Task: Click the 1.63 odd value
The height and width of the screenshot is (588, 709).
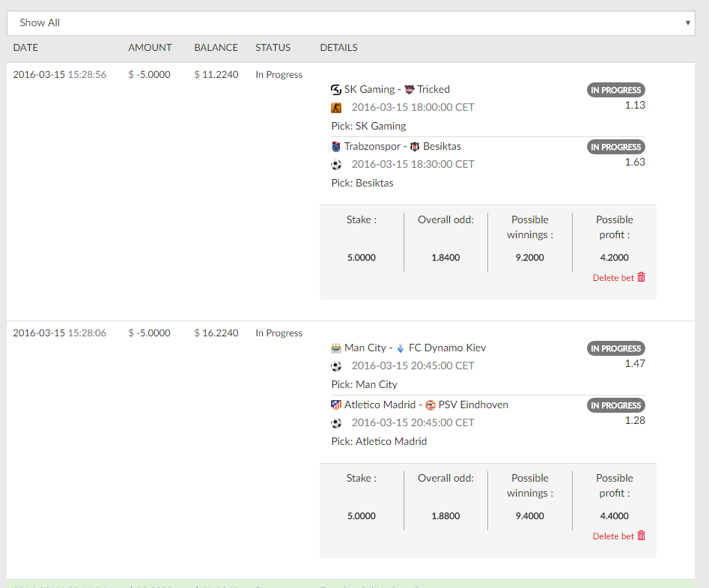Action: (x=635, y=163)
